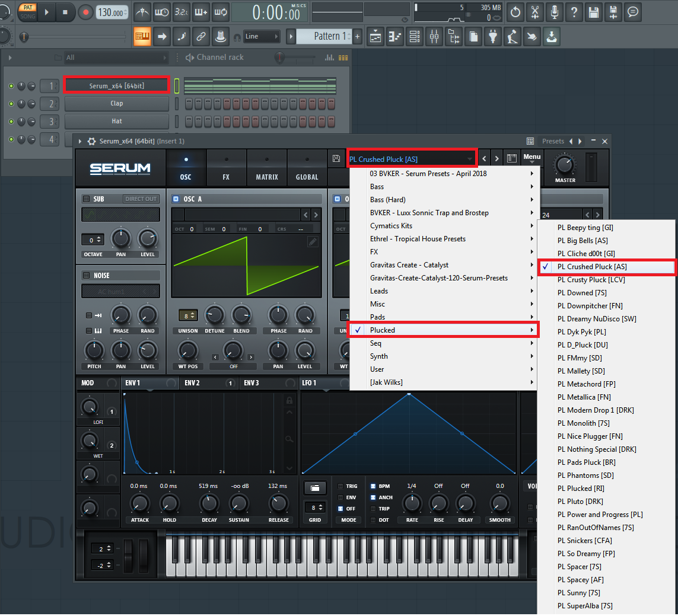The width and height of the screenshot is (678, 616).
Task: Open the Line snap dropdown
Action: pos(261,37)
